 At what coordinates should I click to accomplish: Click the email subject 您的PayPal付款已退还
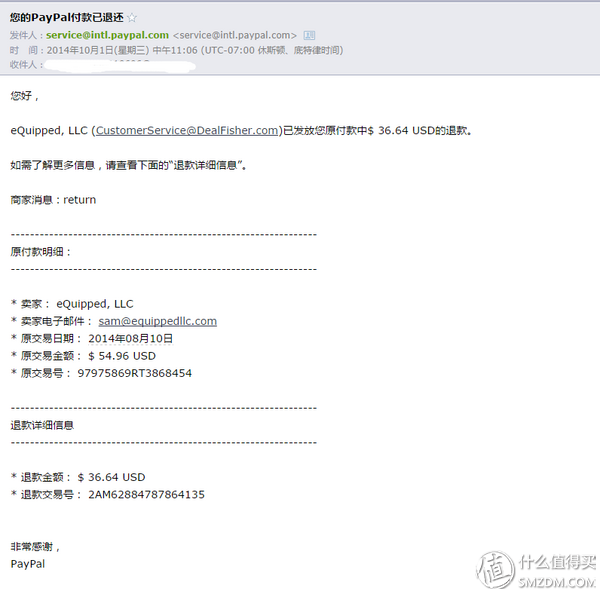[67, 17]
